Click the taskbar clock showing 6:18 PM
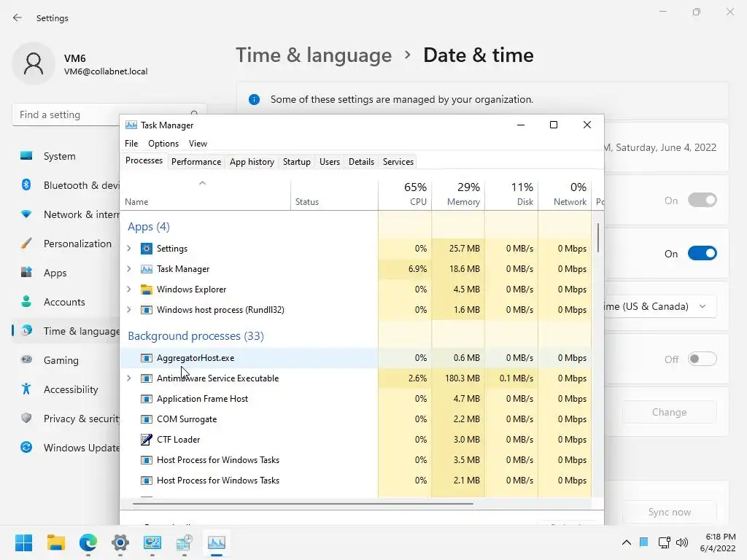The width and height of the screenshot is (747, 560). pos(719,542)
